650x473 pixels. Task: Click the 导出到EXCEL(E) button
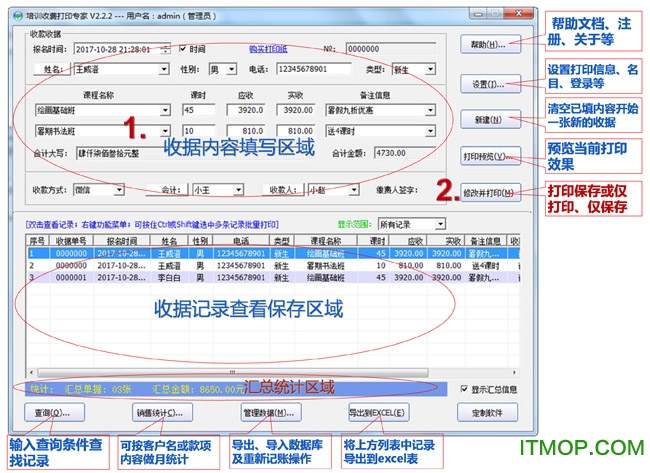(379, 412)
